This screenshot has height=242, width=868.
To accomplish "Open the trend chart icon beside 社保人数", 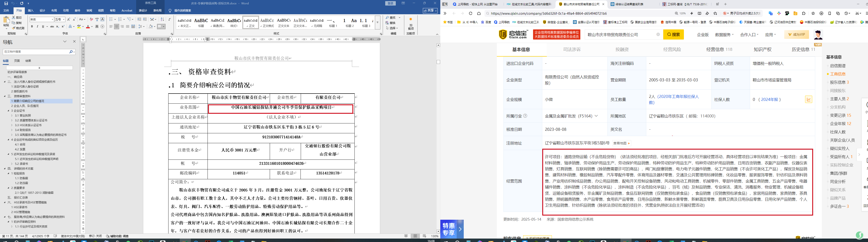I will point(808,99).
